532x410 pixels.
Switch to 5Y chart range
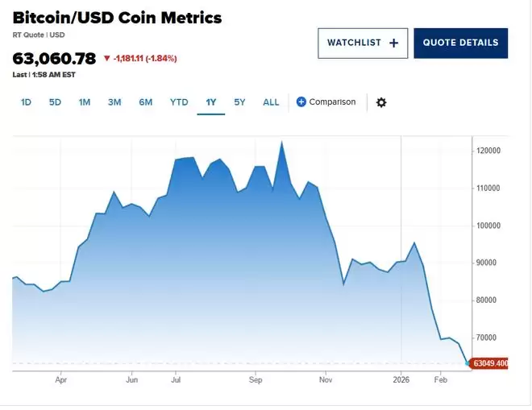pyautogui.click(x=239, y=102)
